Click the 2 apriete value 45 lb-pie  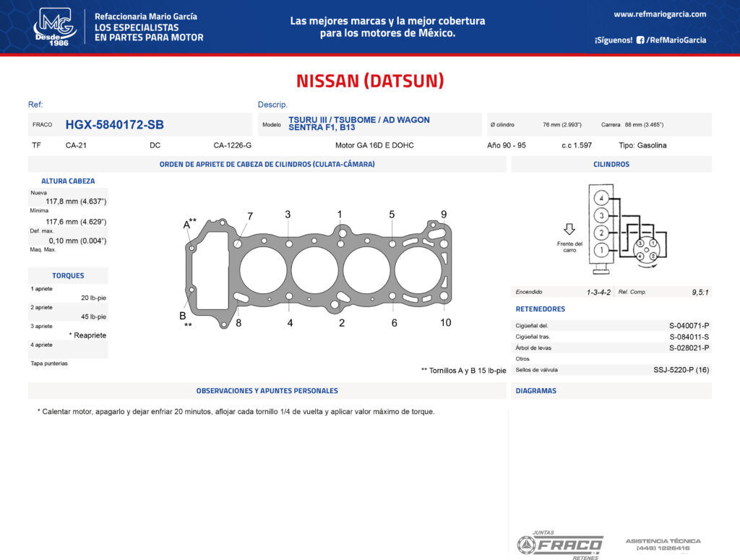[93, 316]
